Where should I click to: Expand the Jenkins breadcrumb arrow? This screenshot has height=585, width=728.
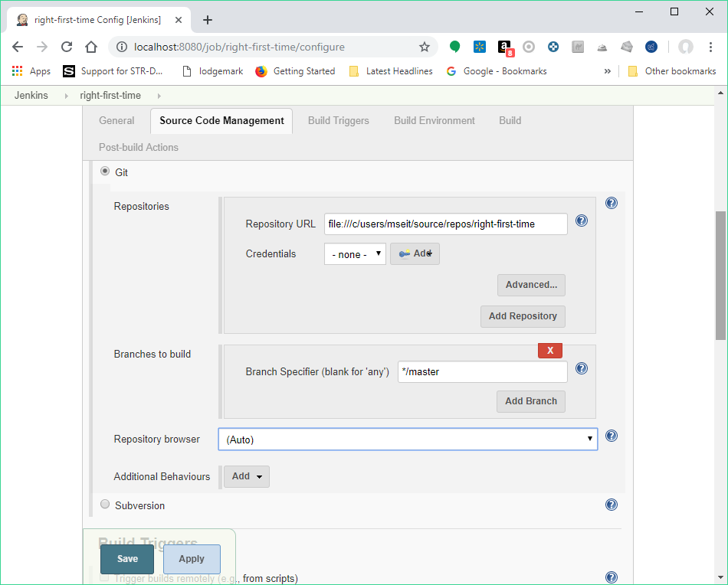[67, 96]
